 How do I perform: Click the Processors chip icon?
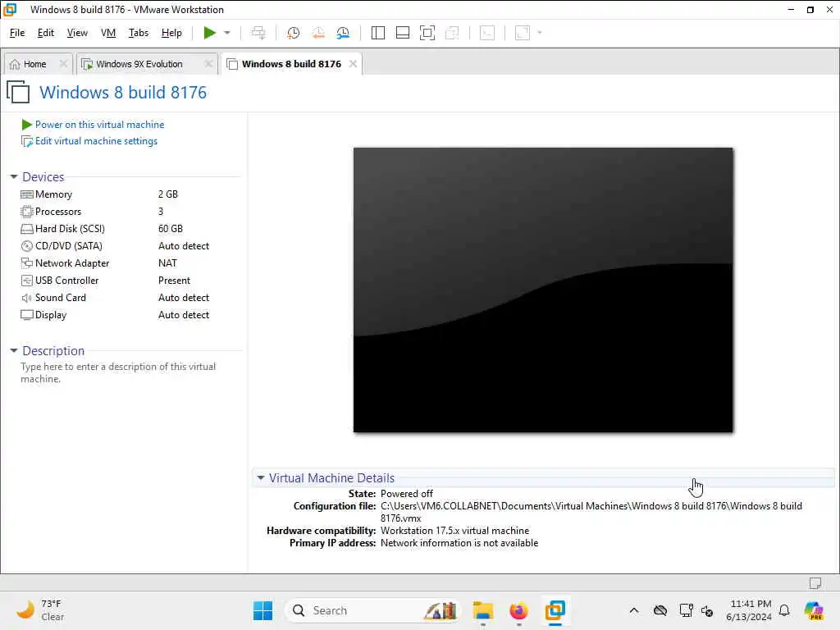pyautogui.click(x=27, y=211)
